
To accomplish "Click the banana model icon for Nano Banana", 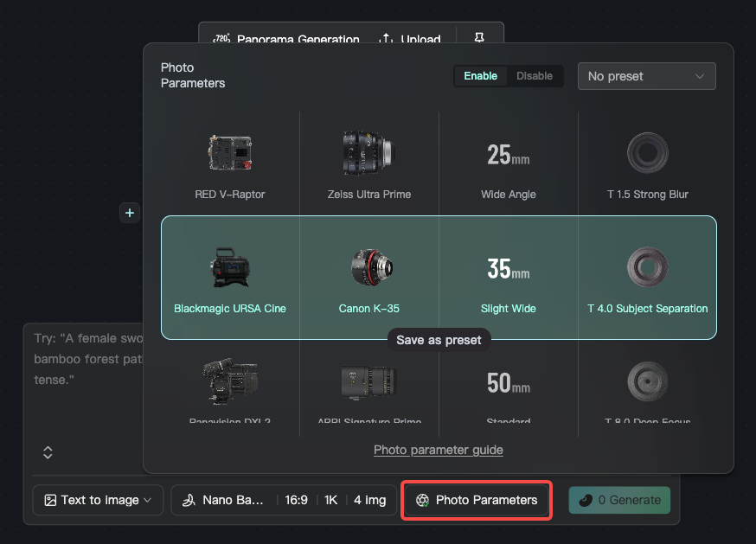I will (x=189, y=500).
